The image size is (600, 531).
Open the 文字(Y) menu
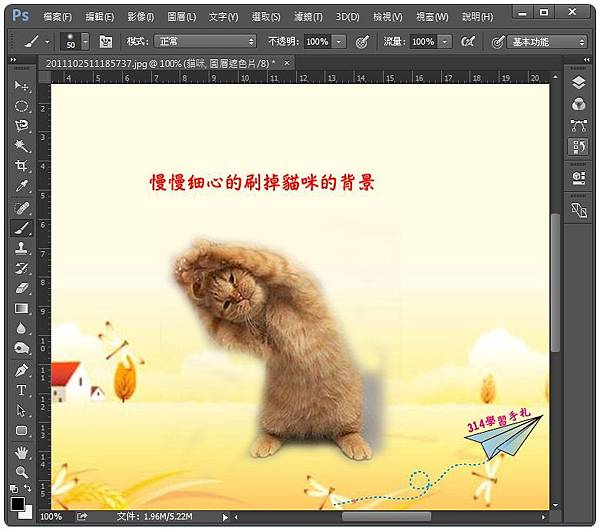tap(223, 16)
